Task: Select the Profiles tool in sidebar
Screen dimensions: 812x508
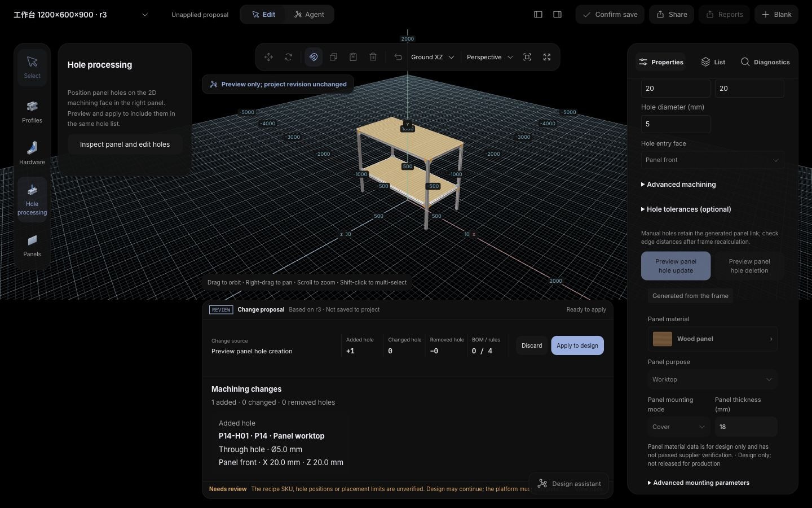Action: pos(32,112)
